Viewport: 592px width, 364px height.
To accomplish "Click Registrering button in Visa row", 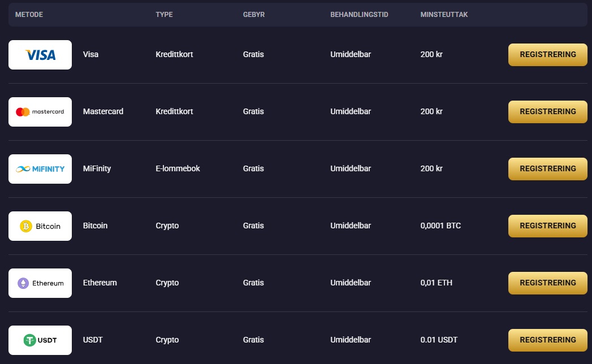I will click(x=547, y=55).
